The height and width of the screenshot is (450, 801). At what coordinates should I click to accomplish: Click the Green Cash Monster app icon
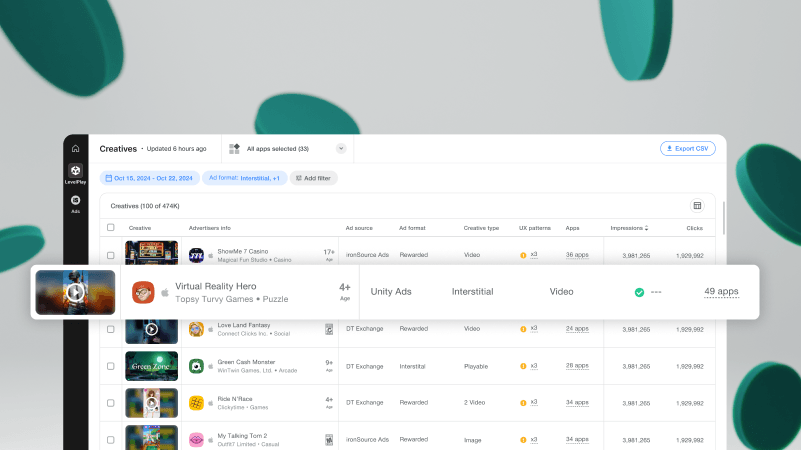click(x=197, y=366)
